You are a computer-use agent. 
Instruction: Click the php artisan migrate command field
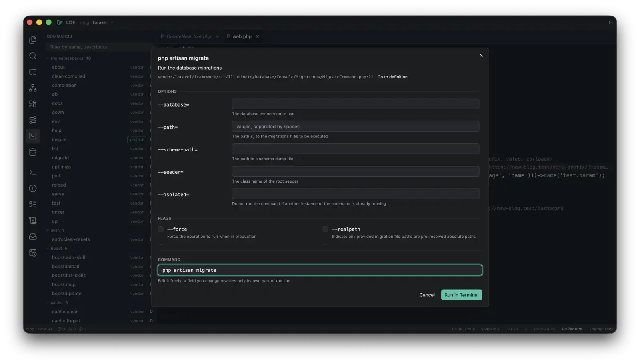click(320, 270)
